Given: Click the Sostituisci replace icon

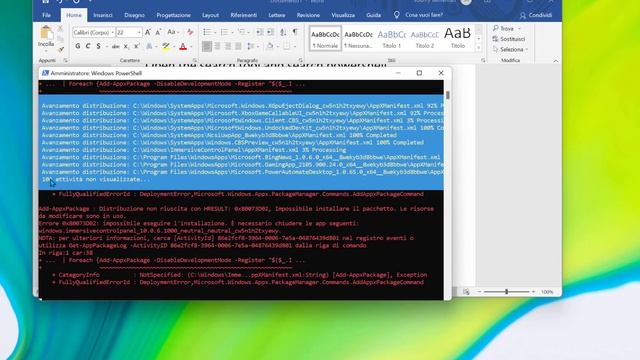Looking at the screenshot, I should (496, 39).
